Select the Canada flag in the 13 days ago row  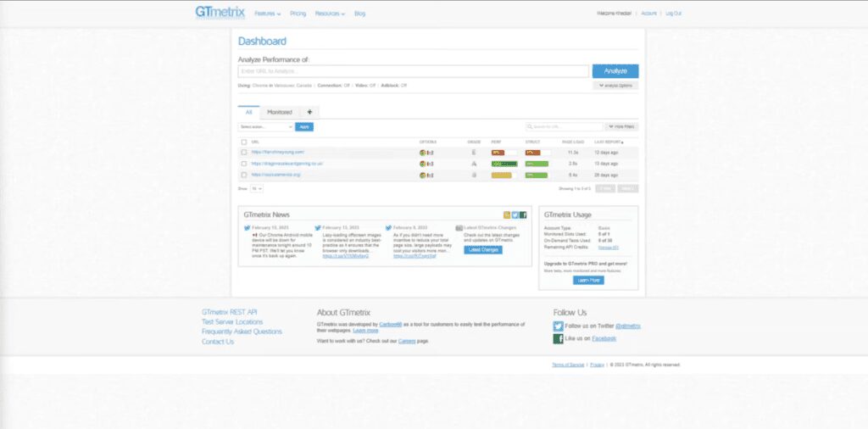pos(430,164)
